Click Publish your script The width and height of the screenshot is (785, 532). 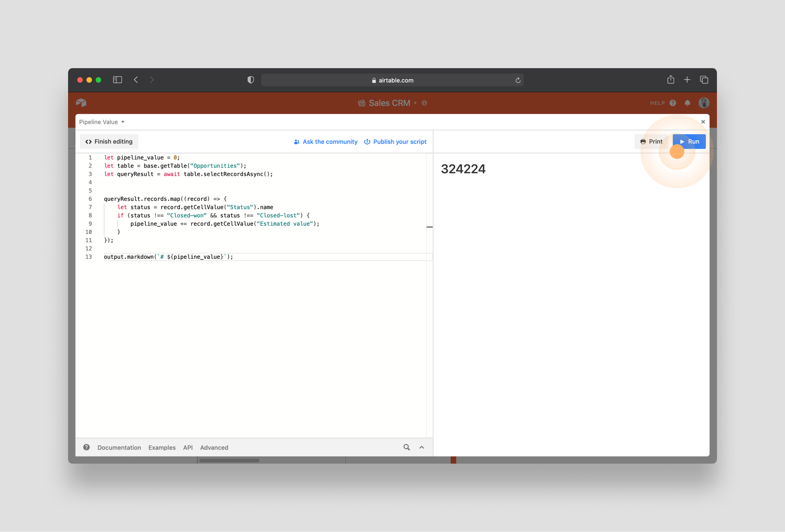(x=400, y=142)
